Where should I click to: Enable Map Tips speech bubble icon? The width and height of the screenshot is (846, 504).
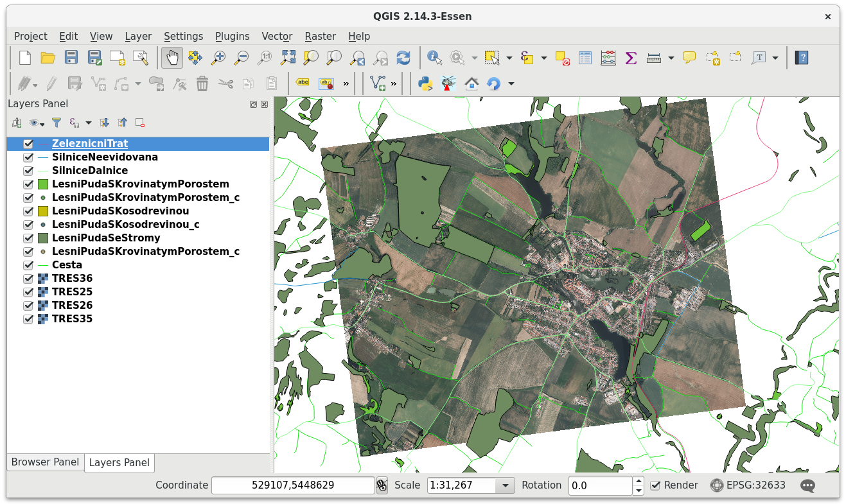tap(689, 58)
